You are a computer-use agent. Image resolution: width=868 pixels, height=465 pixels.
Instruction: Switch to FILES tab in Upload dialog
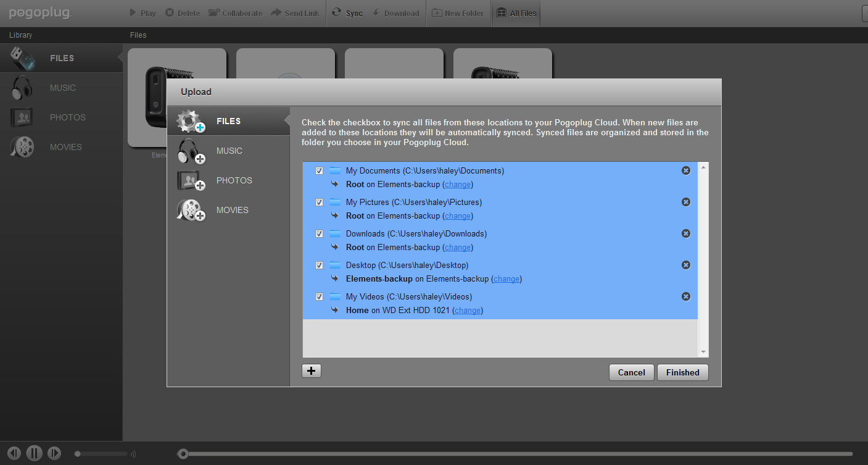point(228,121)
